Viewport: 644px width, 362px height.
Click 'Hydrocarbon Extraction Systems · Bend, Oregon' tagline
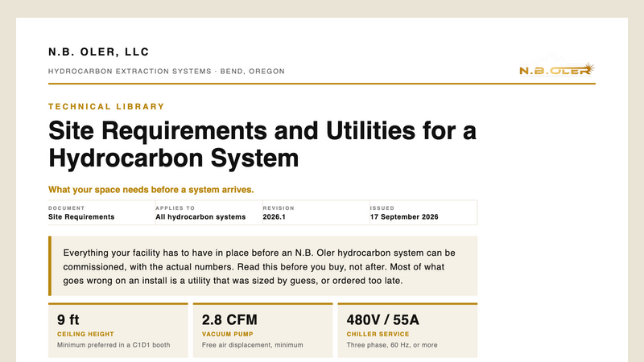[167, 72]
